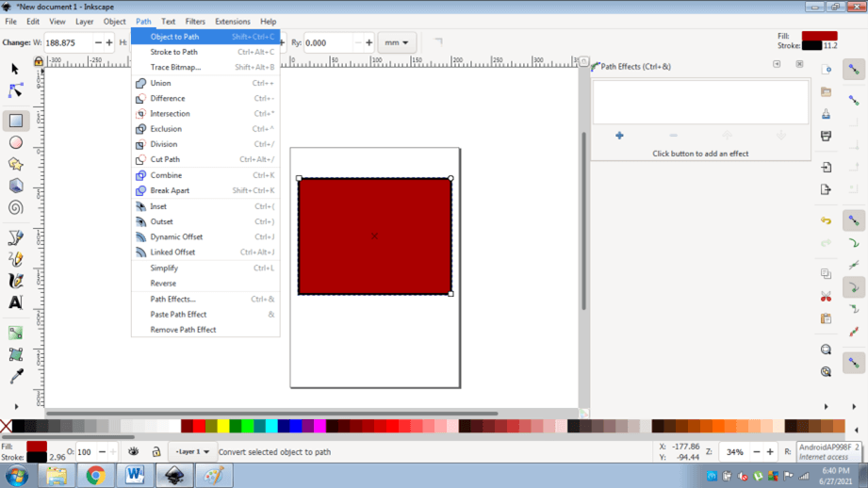Click the Cut scissors icon
The width and height of the screenshot is (868, 488).
[826, 297]
